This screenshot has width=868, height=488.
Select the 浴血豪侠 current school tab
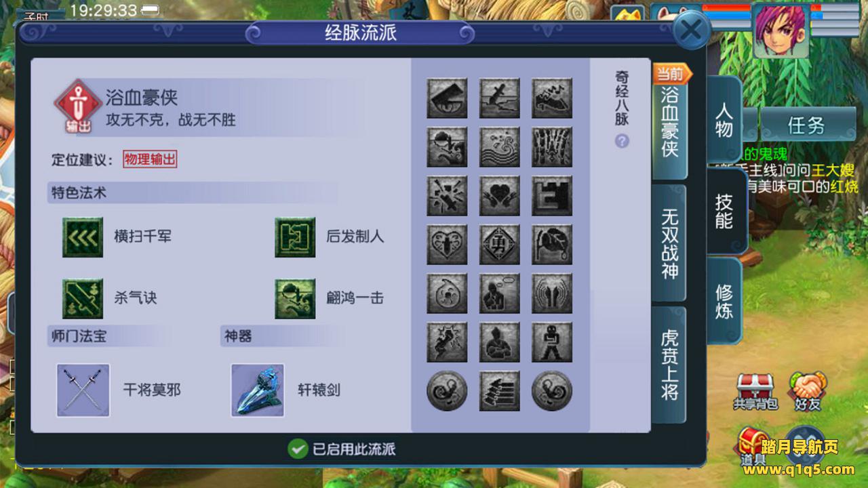pyautogui.click(x=669, y=122)
